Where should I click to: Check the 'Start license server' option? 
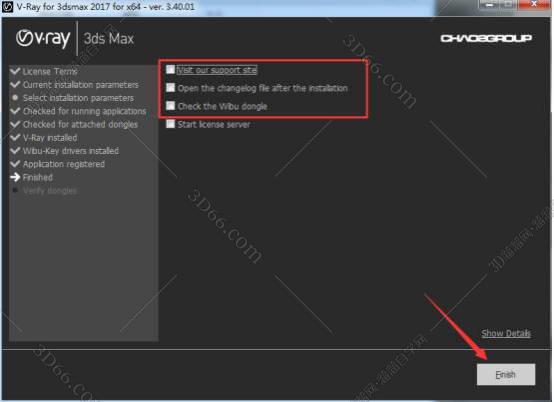point(171,124)
